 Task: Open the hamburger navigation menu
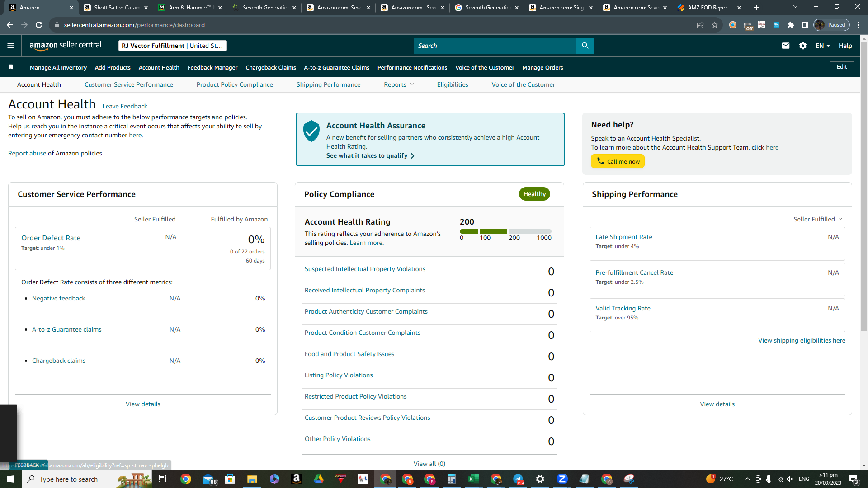[x=11, y=46]
